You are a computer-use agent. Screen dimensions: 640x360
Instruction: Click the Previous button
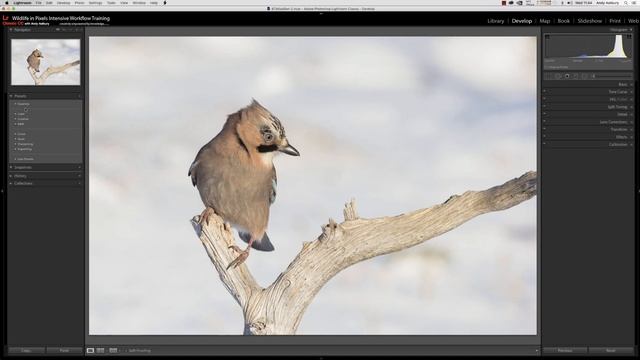(x=565, y=350)
